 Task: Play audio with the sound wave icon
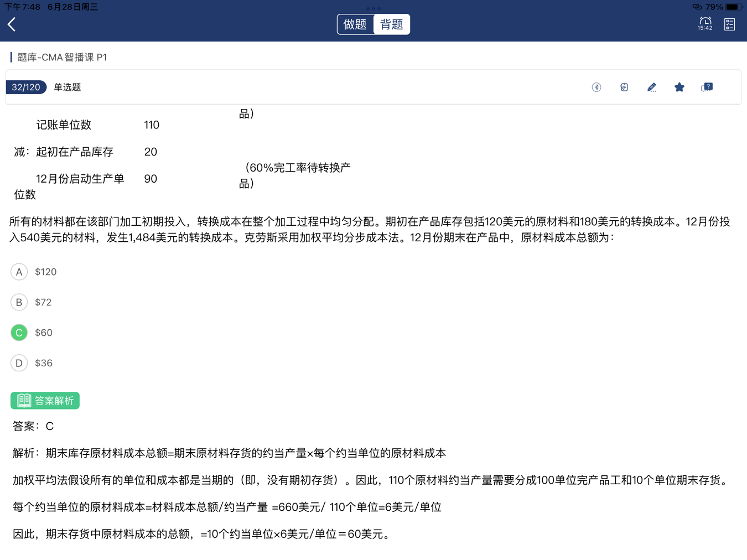pyautogui.click(x=596, y=87)
